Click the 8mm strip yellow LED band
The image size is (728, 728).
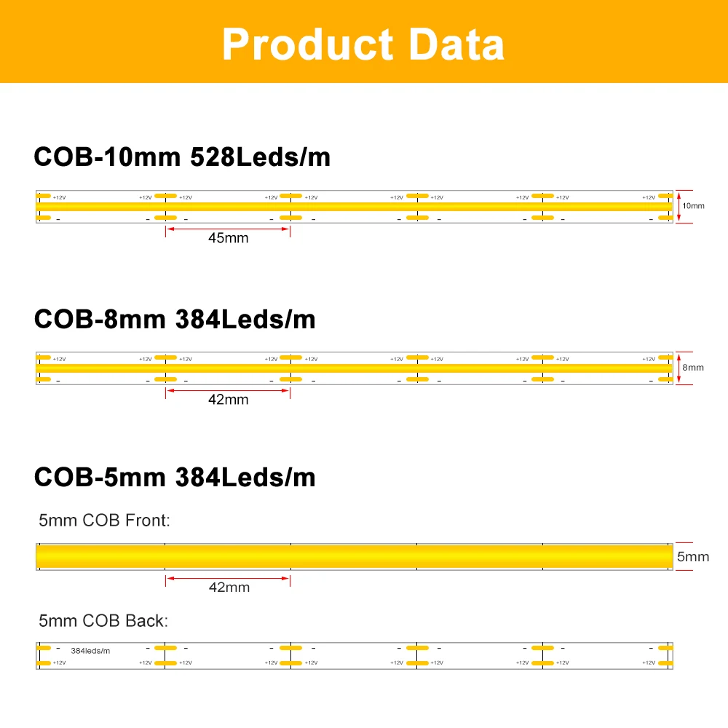click(x=355, y=368)
